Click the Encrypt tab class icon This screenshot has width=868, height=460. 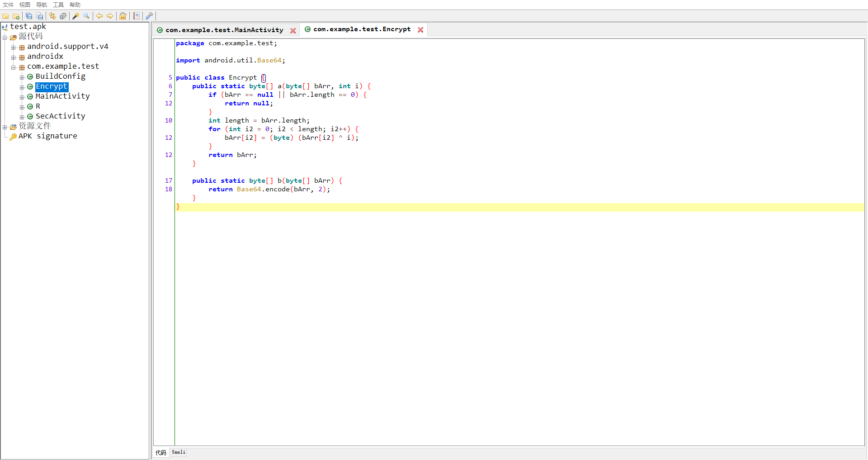pyautogui.click(x=308, y=29)
